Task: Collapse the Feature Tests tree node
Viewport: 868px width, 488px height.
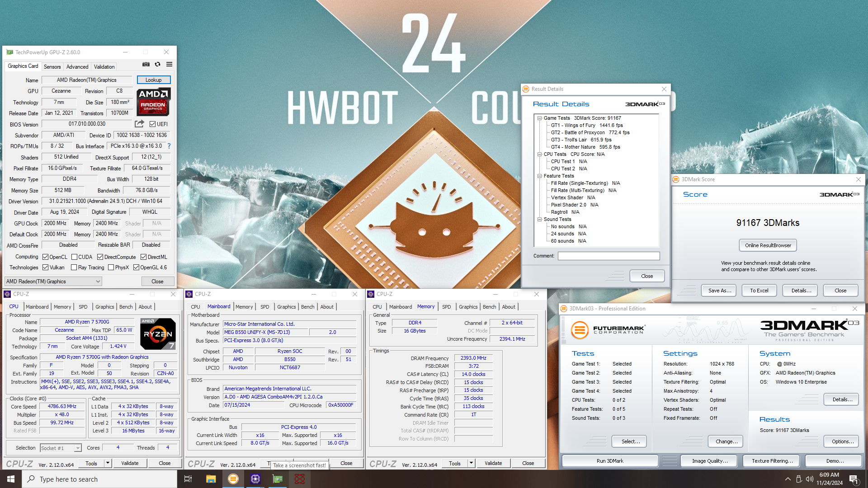Action: click(x=539, y=176)
